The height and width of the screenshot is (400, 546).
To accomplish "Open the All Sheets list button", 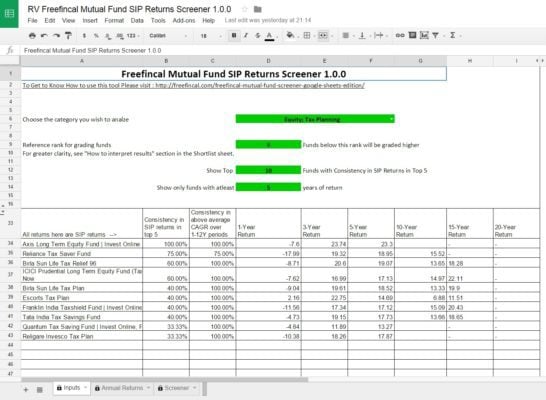I will pyautogui.click(x=40, y=390).
